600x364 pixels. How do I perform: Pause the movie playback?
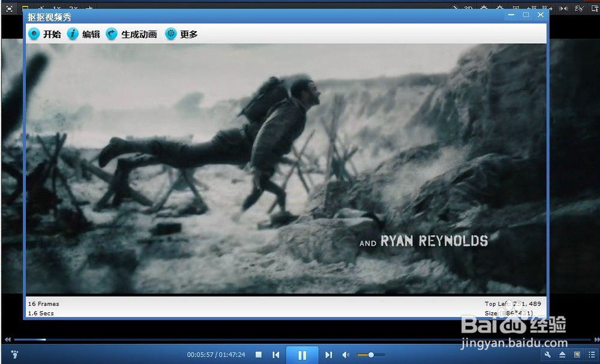tap(302, 355)
